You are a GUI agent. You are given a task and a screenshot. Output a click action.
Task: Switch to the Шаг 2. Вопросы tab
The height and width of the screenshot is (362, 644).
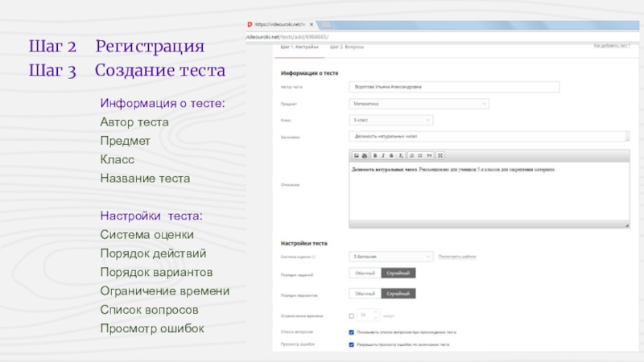[347, 48]
